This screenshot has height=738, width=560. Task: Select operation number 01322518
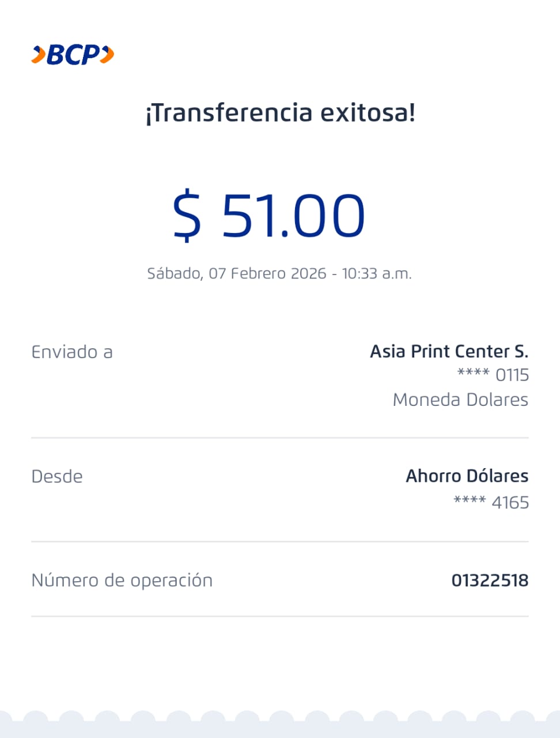click(490, 580)
